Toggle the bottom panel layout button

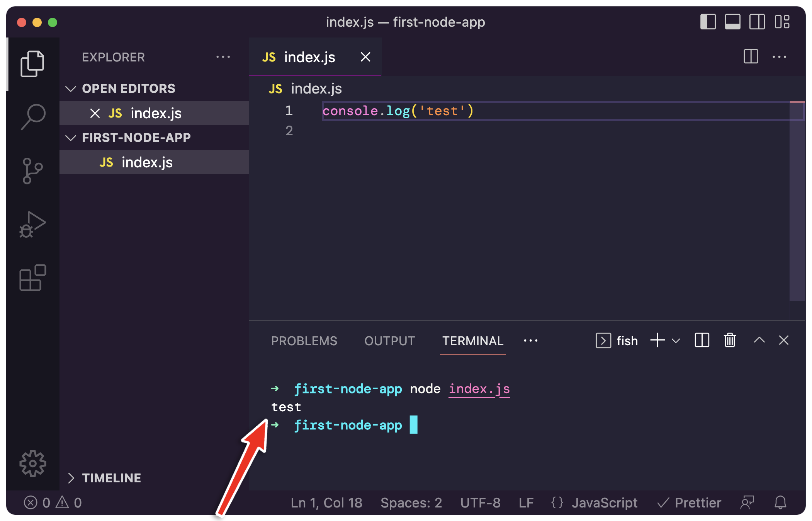[732, 22]
